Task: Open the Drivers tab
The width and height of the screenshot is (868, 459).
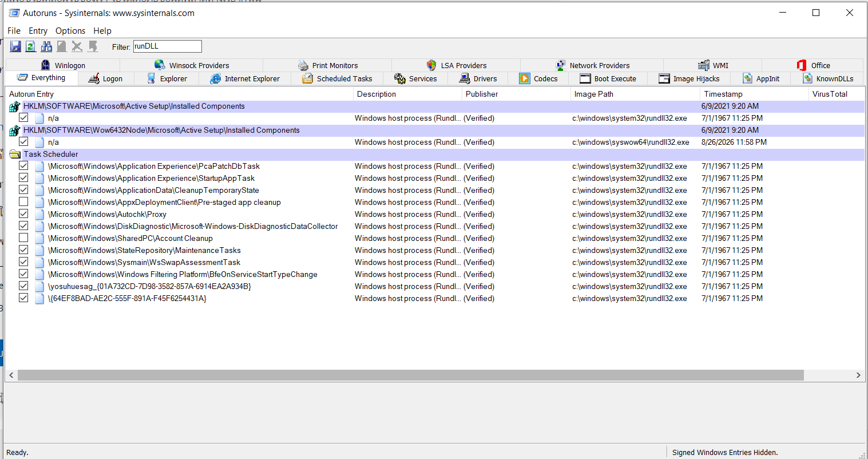Action: [x=478, y=79]
